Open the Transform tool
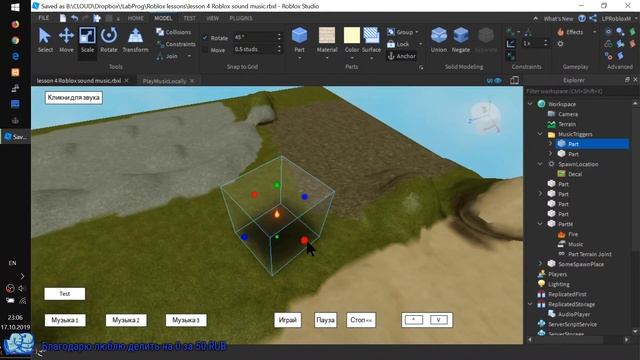This screenshot has height=360, width=640. (x=135, y=40)
